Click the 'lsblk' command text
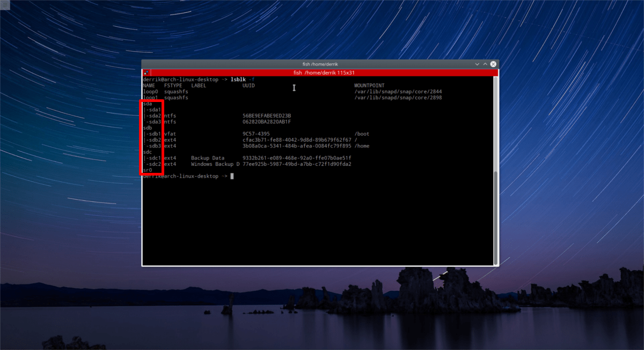The width and height of the screenshot is (644, 350). point(239,79)
